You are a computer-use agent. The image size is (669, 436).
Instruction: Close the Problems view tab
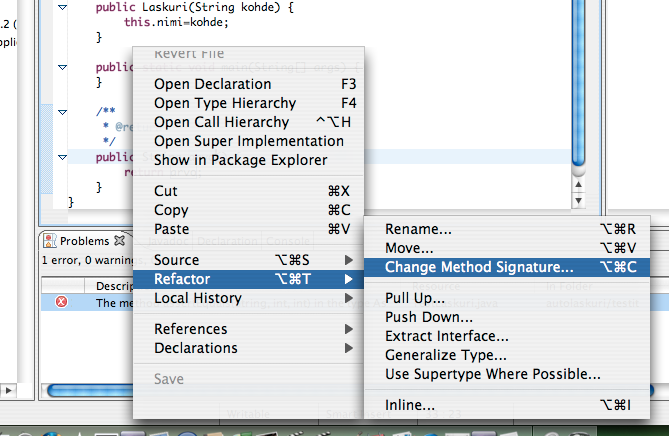pyautogui.click(x=119, y=241)
